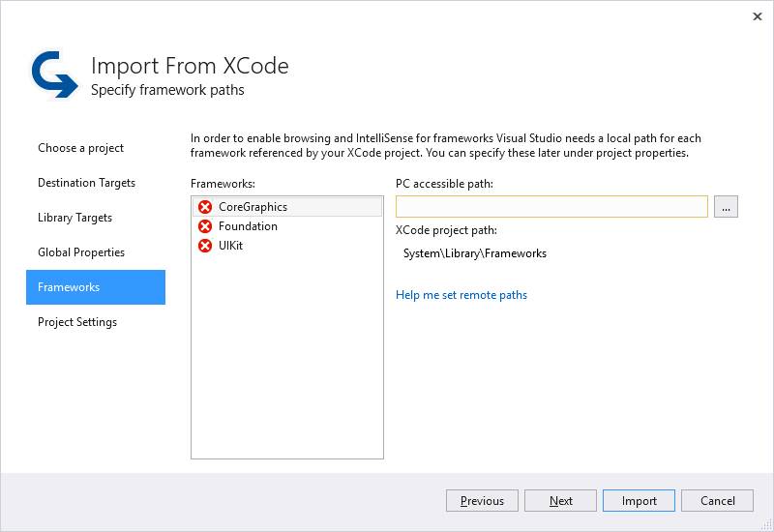Select the Frameworks step in sidebar
This screenshot has width=774, height=532.
pyautogui.click(x=96, y=287)
